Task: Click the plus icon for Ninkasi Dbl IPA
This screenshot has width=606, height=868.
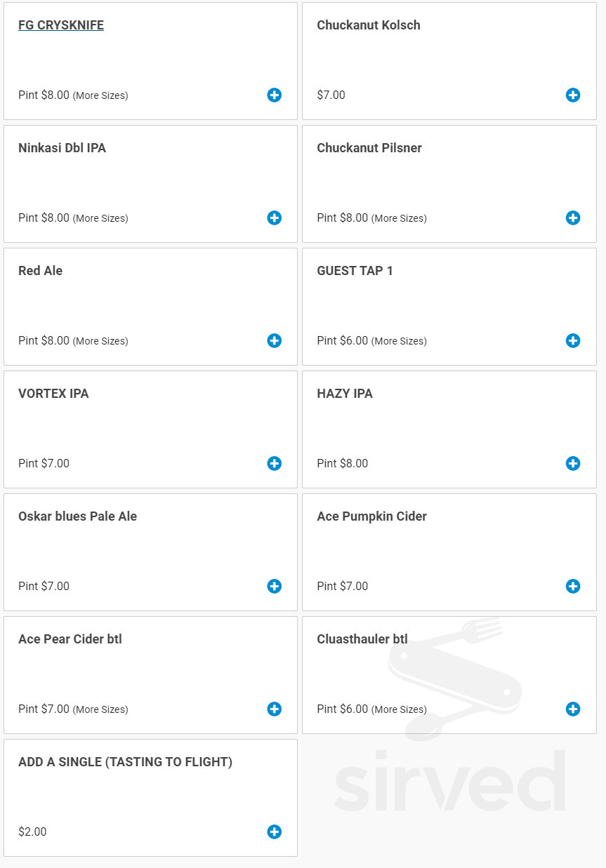Action: pos(274,218)
